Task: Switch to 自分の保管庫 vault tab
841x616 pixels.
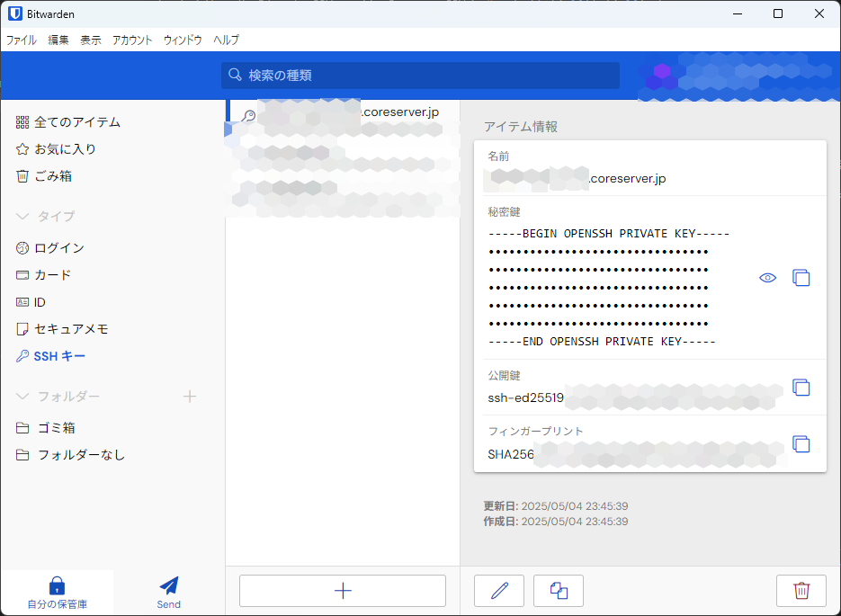Action: [x=57, y=592]
